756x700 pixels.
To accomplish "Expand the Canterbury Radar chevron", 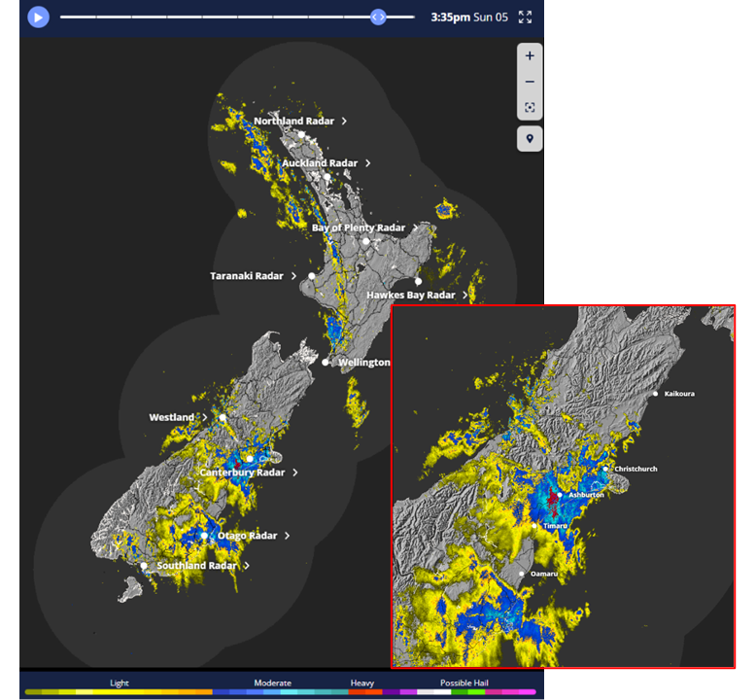I will [295, 472].
